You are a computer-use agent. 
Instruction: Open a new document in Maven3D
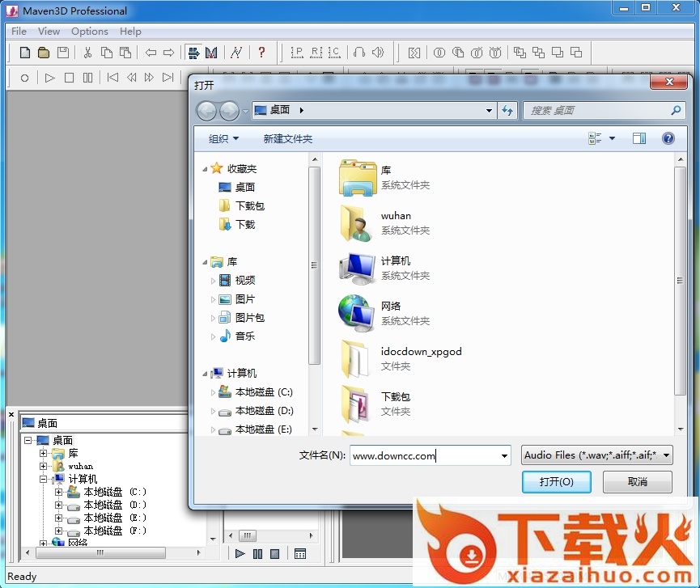click(24, 53)
